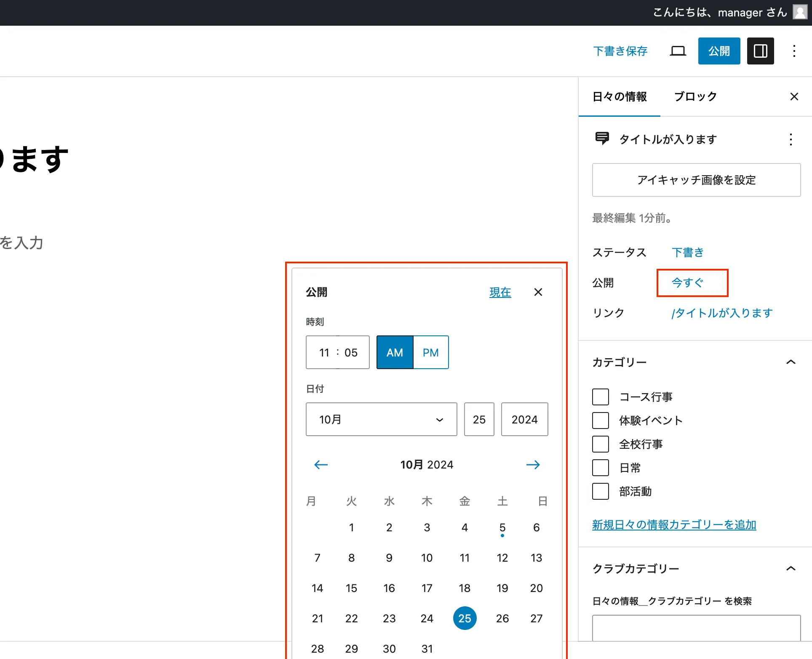Click 下書き保存 to save draft
Viewport: 812px width, 659px height.
pyautogui.click(x=620, y=51)
